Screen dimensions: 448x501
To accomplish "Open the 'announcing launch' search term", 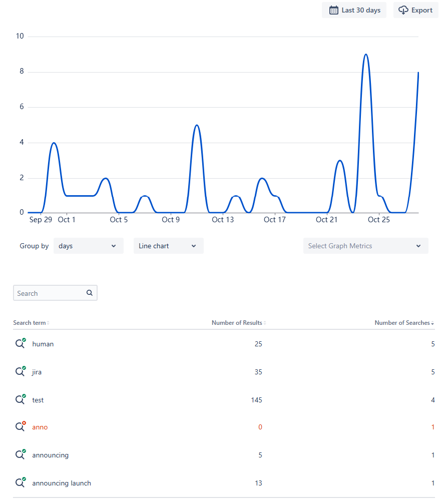I will click(x=62, y=483).
